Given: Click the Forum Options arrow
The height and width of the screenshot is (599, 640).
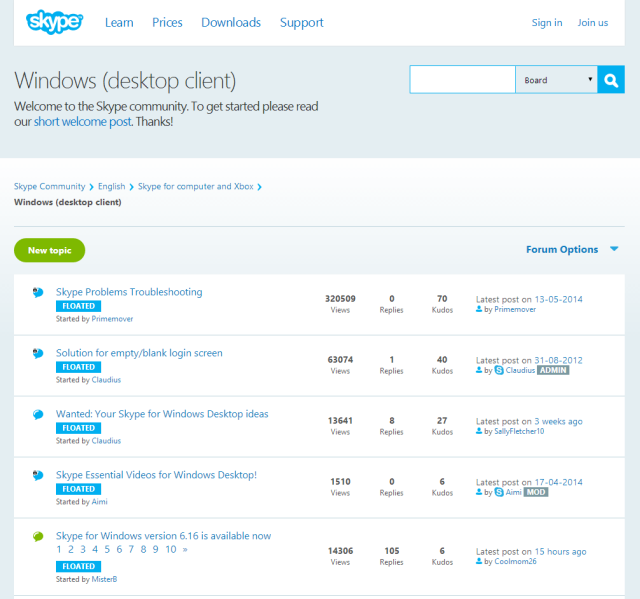Looking at the screenshot, I should (614, 249).
